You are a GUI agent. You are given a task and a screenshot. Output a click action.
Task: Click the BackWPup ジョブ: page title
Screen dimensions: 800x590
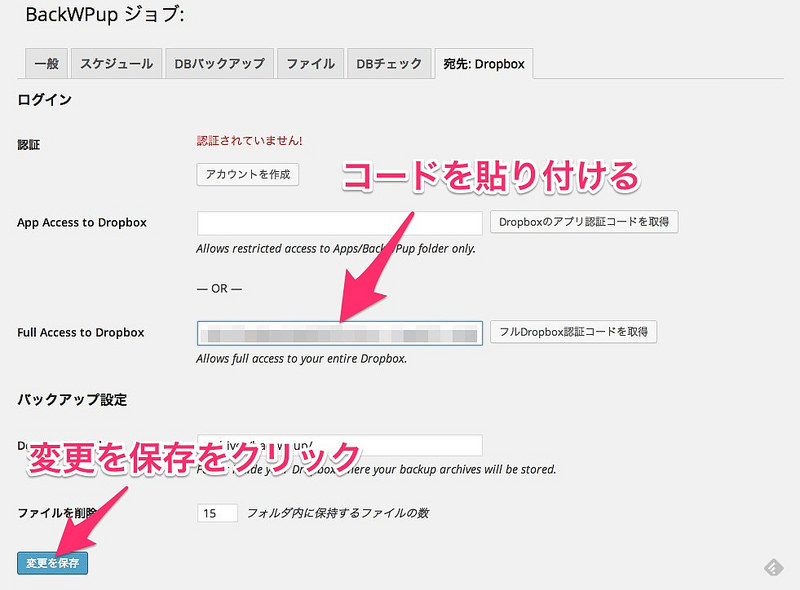pos(105,14)
